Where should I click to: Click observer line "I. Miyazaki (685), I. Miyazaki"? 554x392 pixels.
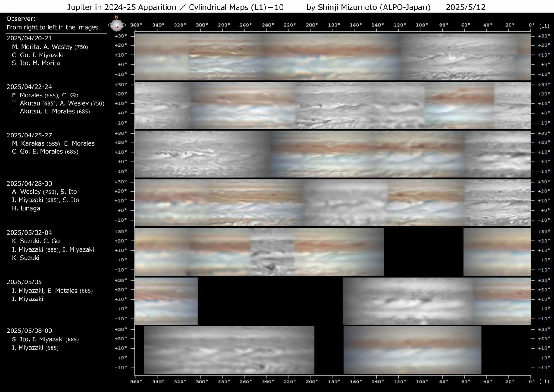[x=53, y=249]
